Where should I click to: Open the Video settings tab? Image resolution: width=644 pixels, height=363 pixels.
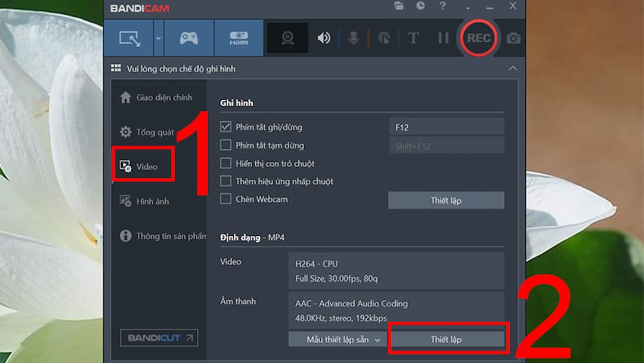click(x=143, y=167)
